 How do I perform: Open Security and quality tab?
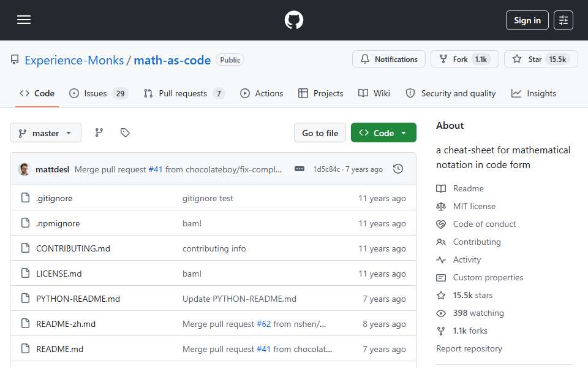(451, 93)
